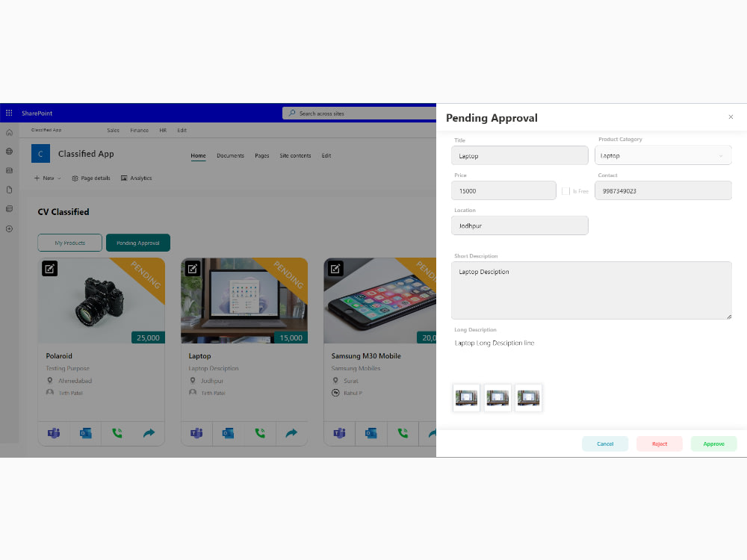Open Documents navigation item

(x=231, y=156)
